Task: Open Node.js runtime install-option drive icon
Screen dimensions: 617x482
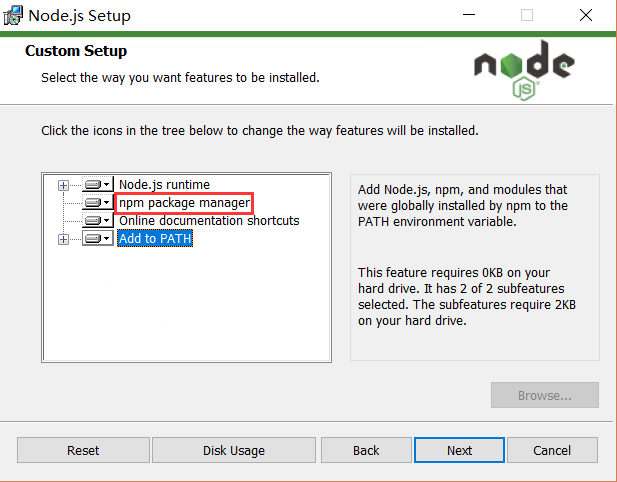Action: [x=98, y=185]
